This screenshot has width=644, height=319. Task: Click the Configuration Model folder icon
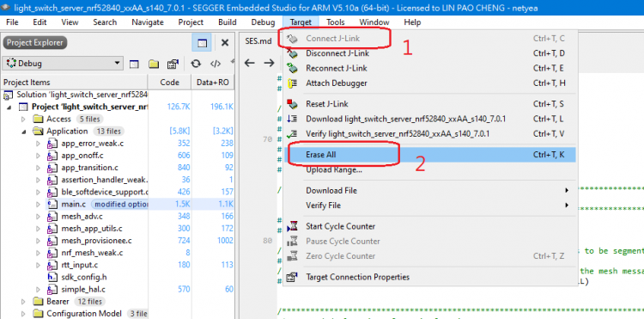point(38,314)
